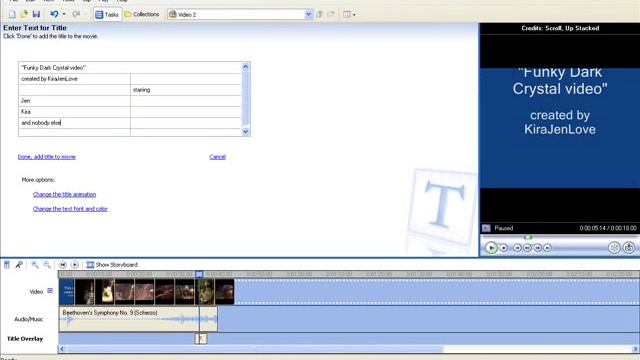640x360 pixels.
Task: Play the preview monitor
Action: click(491, 248)
